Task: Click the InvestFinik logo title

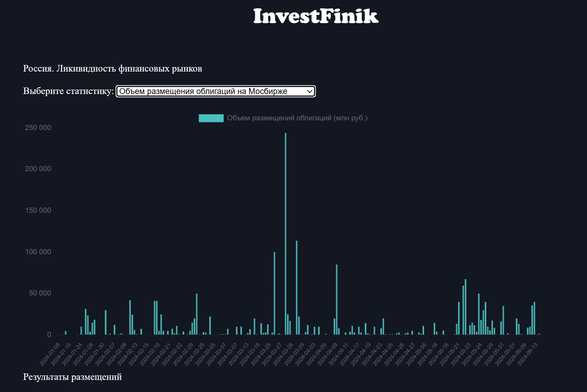Action: pos(316,16)
